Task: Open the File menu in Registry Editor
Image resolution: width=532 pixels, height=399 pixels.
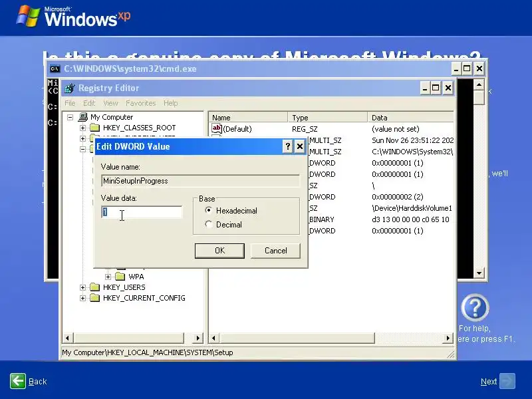Action: click(70, 103)
